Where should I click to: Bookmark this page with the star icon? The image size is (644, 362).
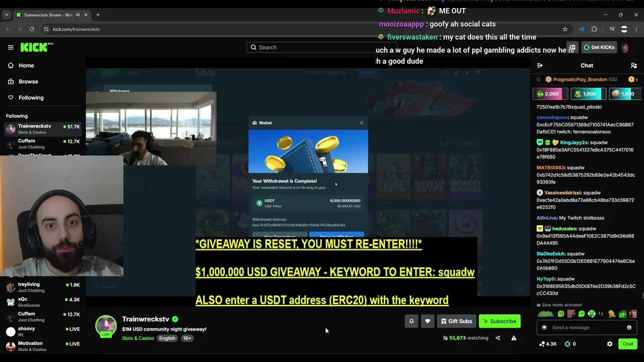tap(565, 29)
